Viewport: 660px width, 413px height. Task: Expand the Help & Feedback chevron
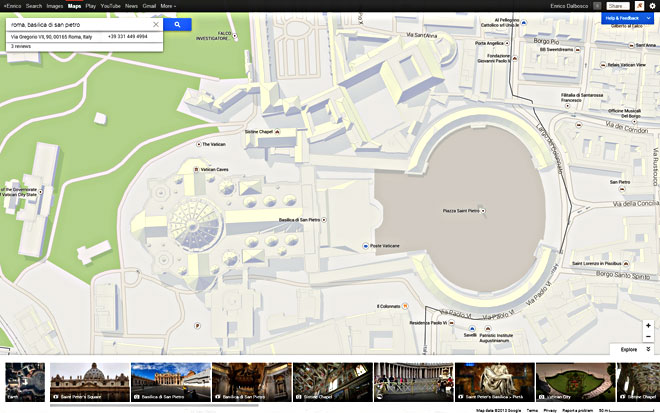(649, 18)
